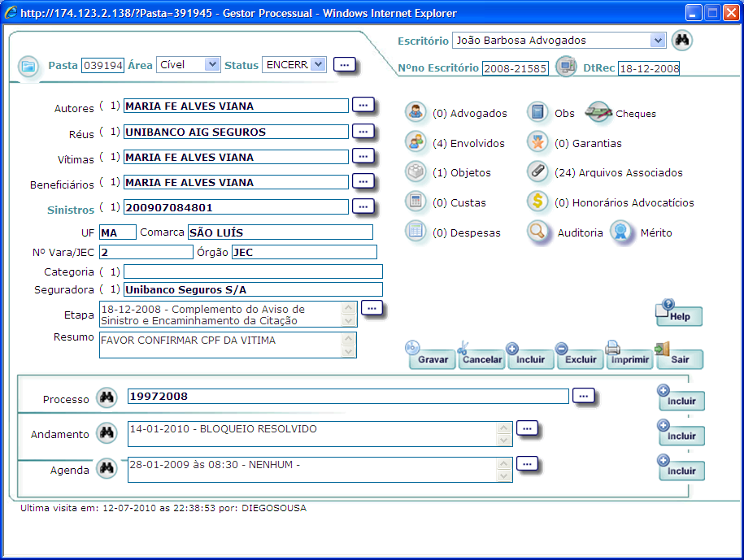Click the Comarca input field

(281, 232)
